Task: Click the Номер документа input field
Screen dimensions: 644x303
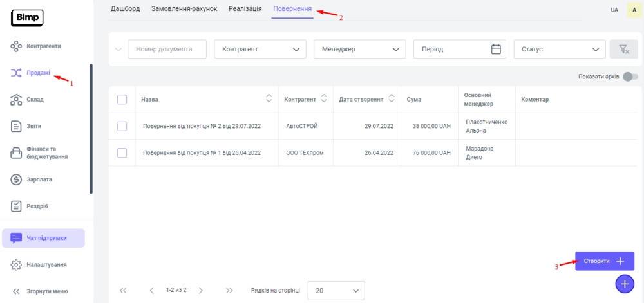Action: click(x=167, y=50)
